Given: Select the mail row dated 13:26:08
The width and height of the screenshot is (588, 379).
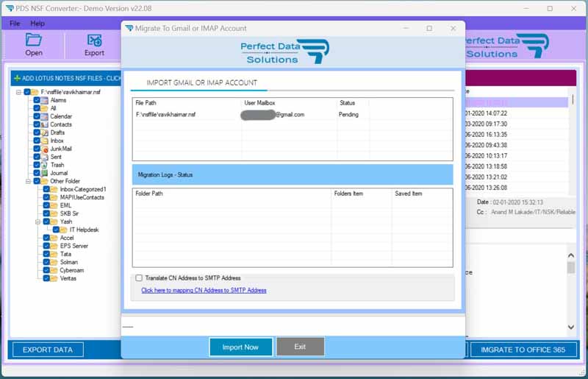Looking at the screenshot, I should click(x=517, y=188).
